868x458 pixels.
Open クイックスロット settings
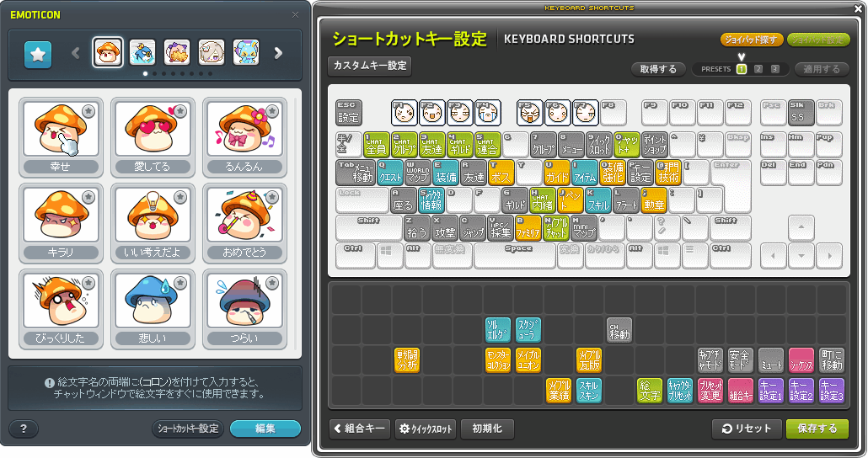(425, 429)
